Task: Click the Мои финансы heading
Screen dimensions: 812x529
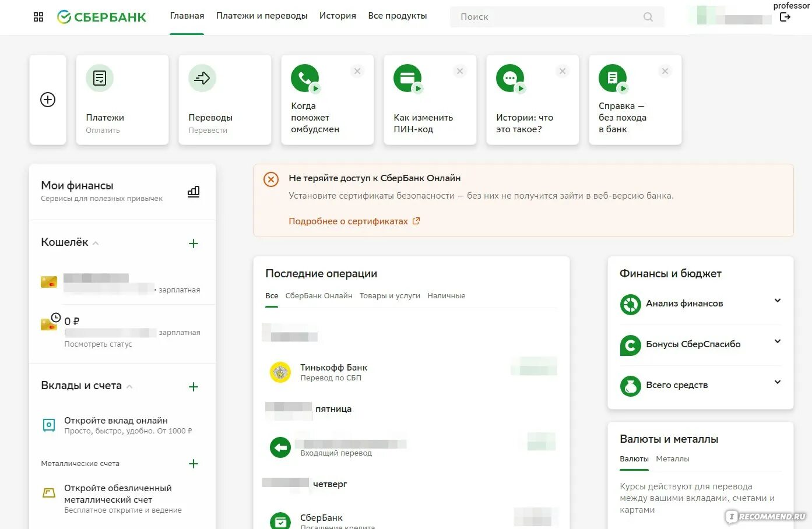Action: [x=77, y=186]
